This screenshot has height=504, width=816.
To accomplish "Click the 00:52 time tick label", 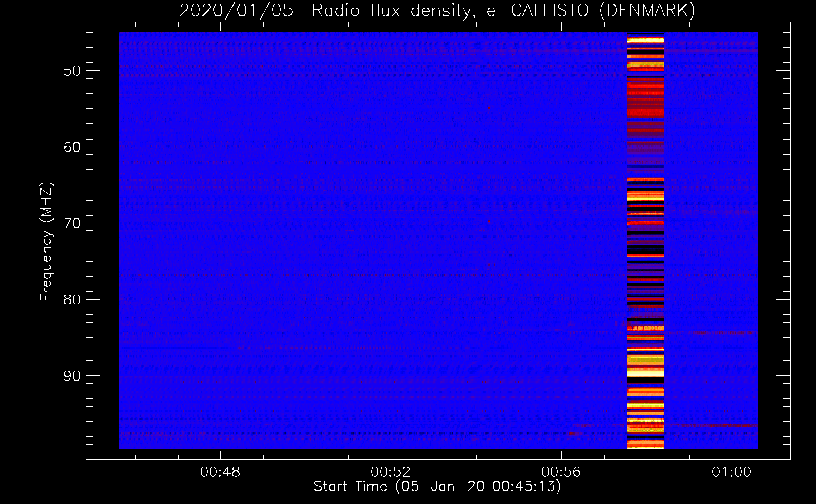I will point(391,472).
